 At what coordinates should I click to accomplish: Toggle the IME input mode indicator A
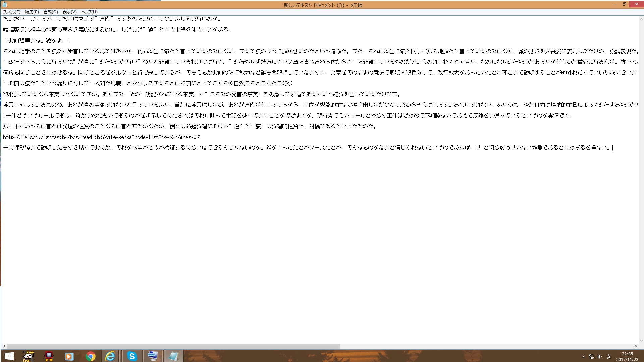point(609,357)
